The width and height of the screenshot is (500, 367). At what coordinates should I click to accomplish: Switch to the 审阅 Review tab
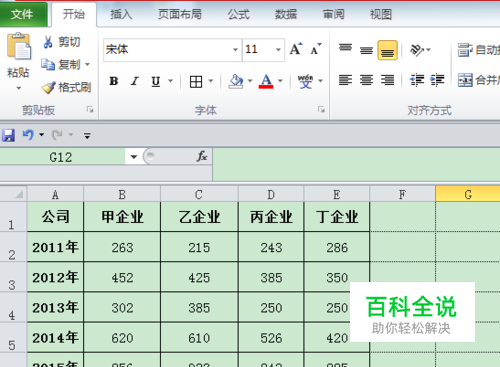(334, 14)
